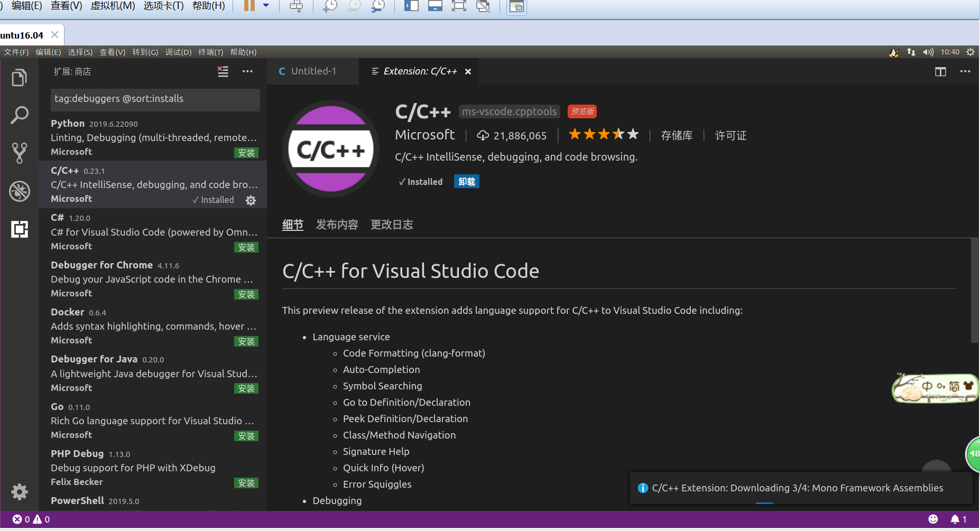Switch to the 细节 details tab

point(293,225)
